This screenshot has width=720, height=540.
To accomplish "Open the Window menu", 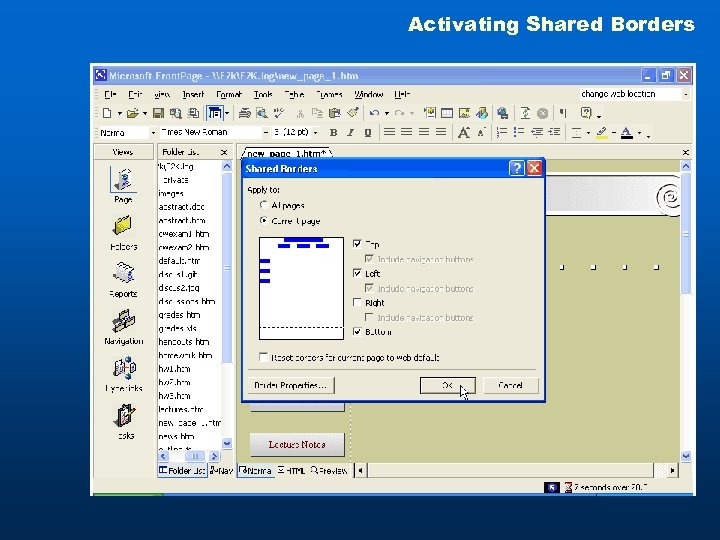I will (368, 95).
